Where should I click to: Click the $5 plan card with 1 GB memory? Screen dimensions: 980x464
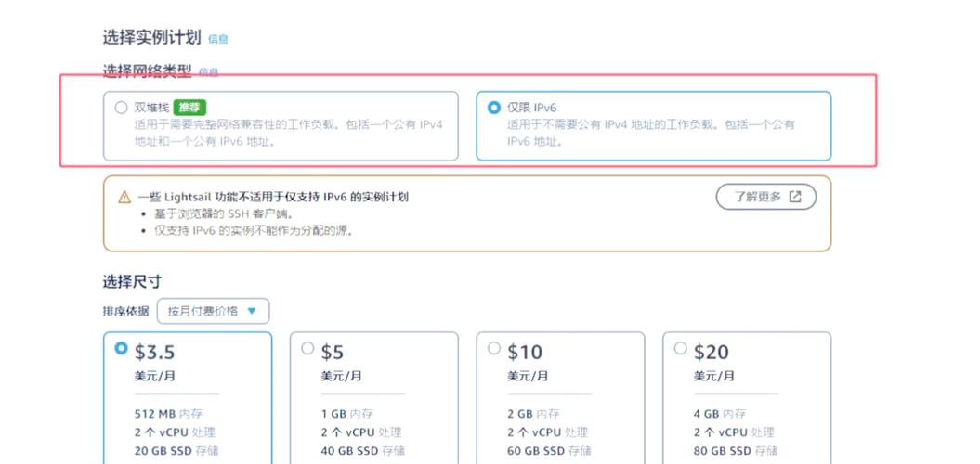tap(373, 398)
